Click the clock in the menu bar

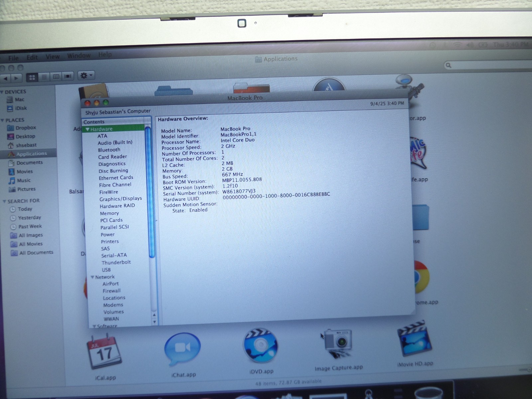pyautogui.click(x=511, y=45)
